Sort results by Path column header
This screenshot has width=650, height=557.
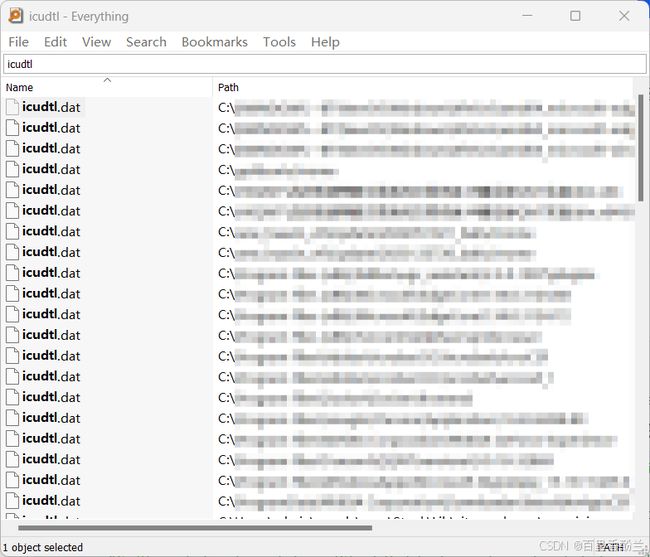click(x=423, y=87)
